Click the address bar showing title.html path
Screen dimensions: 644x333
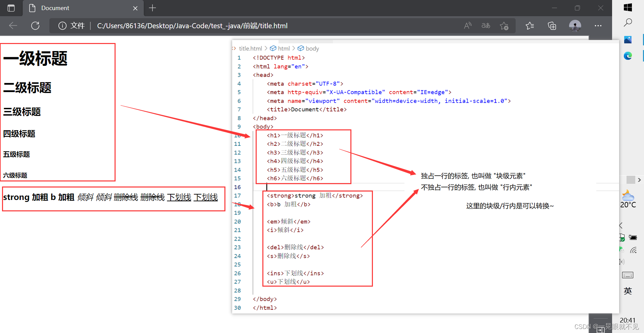point(192,26)
